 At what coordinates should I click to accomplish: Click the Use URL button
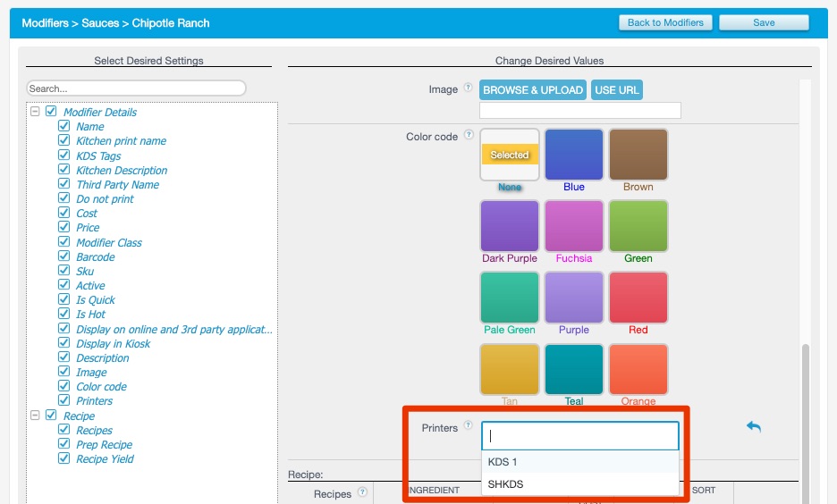617,90
